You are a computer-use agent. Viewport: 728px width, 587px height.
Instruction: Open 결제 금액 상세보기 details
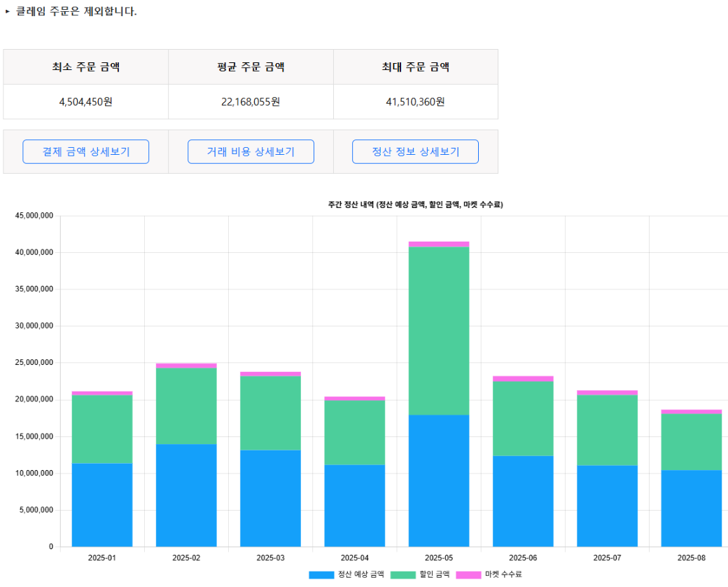tap(86, 151)
